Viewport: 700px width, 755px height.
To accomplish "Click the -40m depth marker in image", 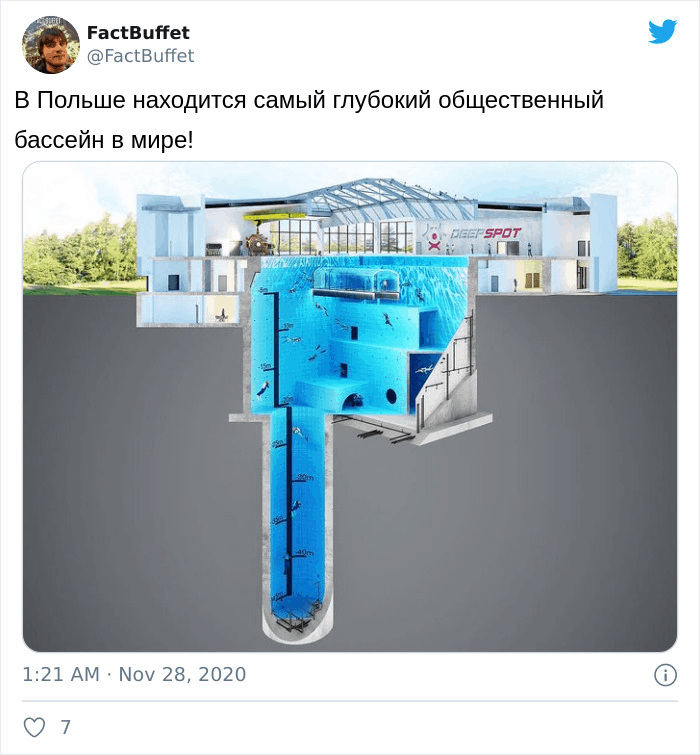I will coord(303,553).
